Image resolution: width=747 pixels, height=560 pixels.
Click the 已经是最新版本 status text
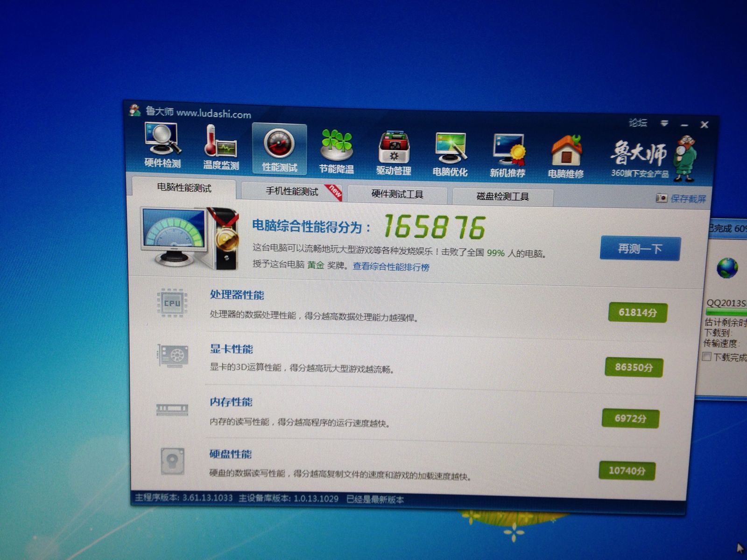(375, 500)
